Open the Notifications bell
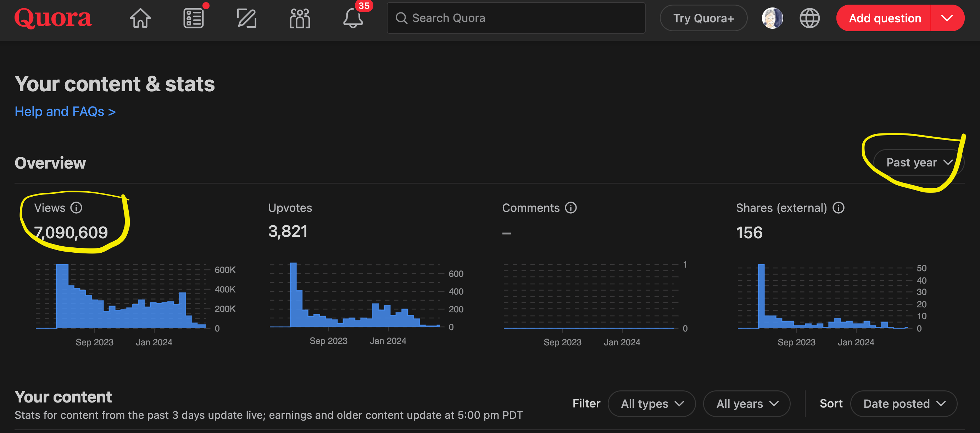This screenshot has height=433, width=980. coord(353,18)
